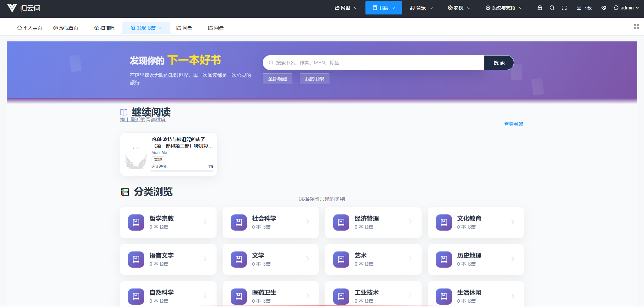
Task: Click the 我的书架 button
Action: 315,79
